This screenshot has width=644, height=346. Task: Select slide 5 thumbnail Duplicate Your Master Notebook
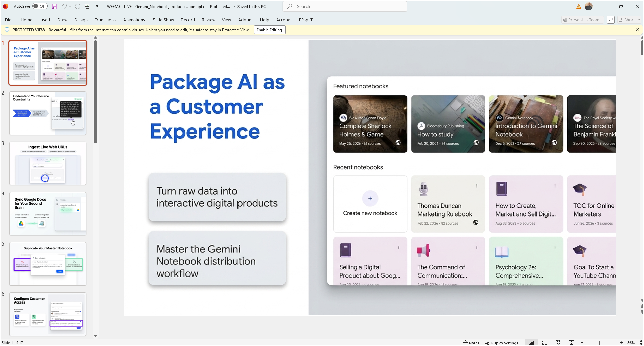(48, 264)
